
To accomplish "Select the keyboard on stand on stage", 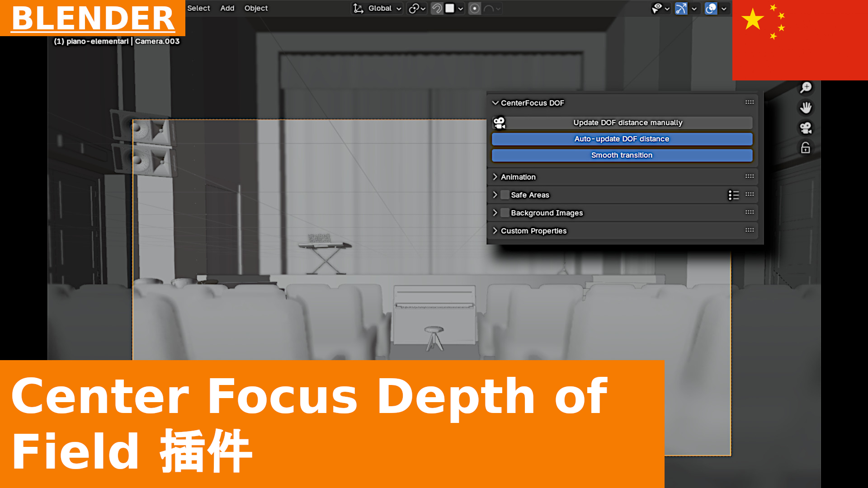I will click(325, 253).
